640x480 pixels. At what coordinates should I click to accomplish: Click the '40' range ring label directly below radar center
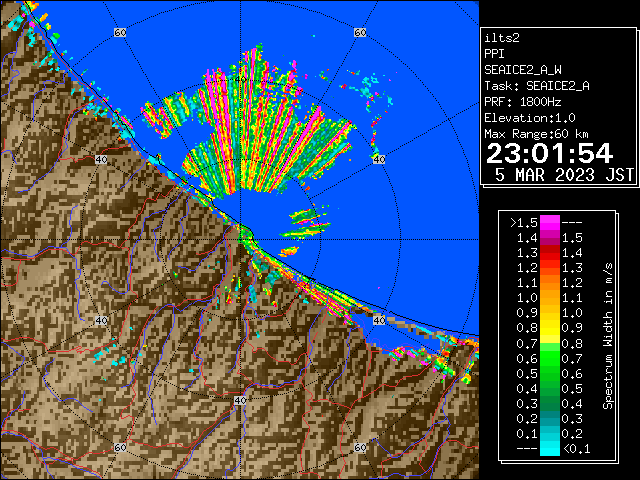[240, 400]
